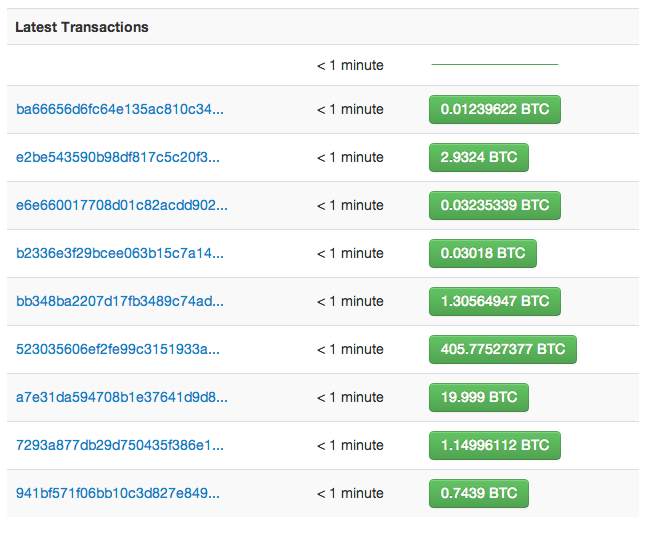Toggle the 0.03235339 BTC value badge
Viewport: 649px width, 540px height.
[495, 206]
